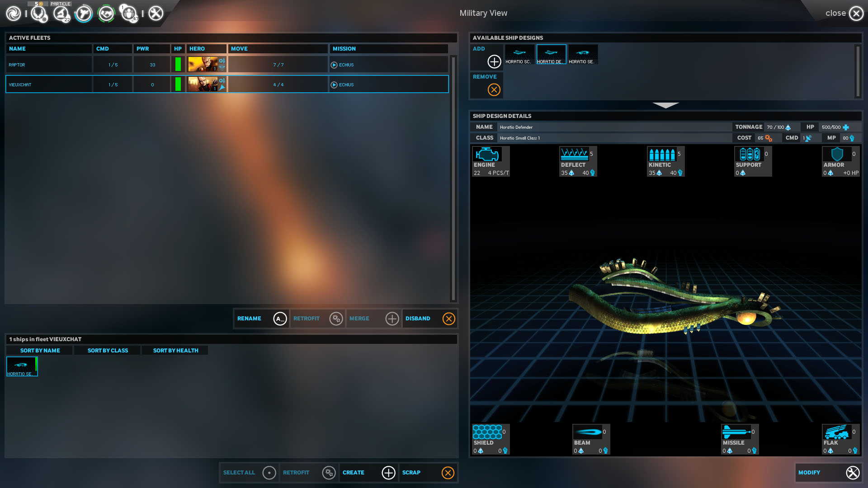Viewport: 868px width, 488px height.
Task: Click Sort By Health tab
Action: (175, 351)
